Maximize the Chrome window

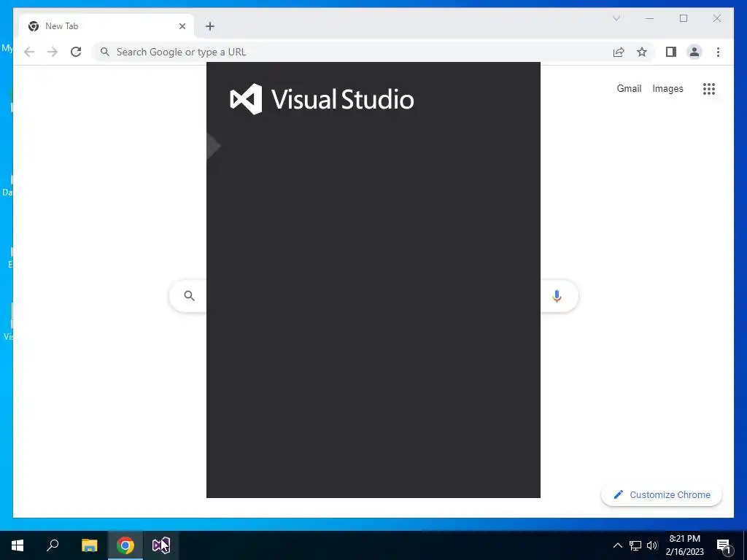pyautogui.click(x=683, y=18)
